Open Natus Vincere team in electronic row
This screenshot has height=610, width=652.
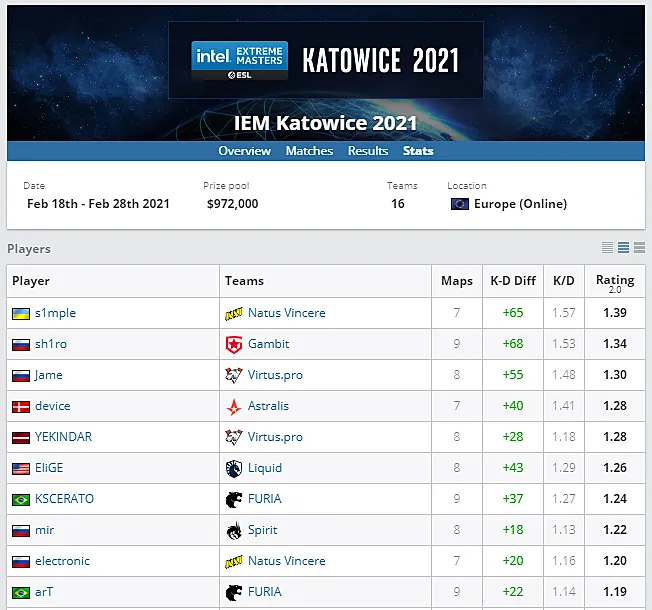point(286,561)
